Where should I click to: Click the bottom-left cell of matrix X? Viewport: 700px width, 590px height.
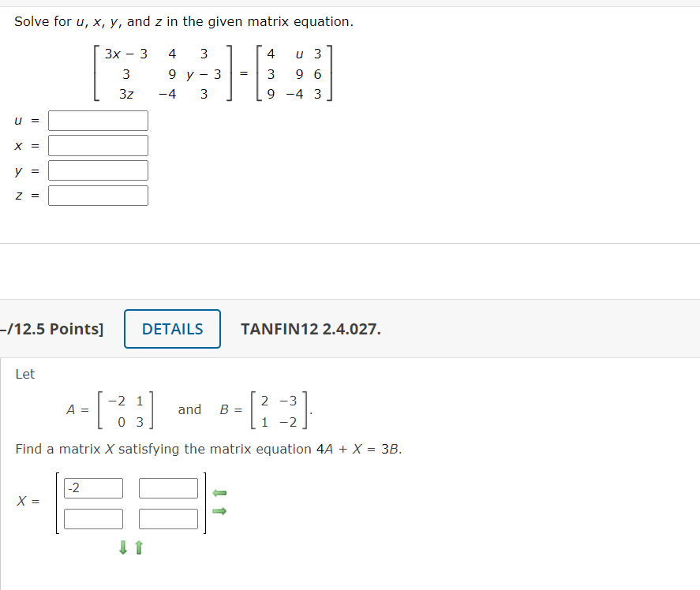point(93,518)
